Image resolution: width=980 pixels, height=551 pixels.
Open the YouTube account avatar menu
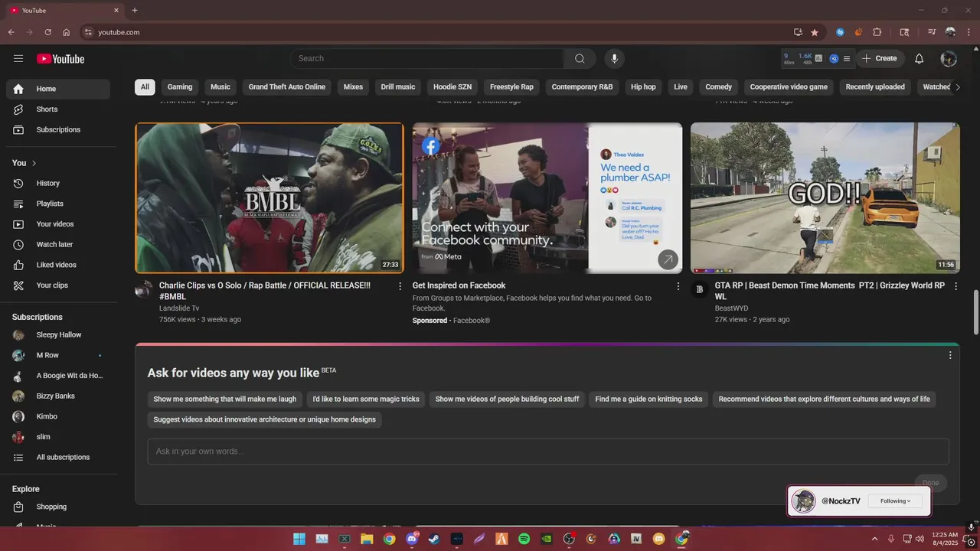[x=949, y=59]
